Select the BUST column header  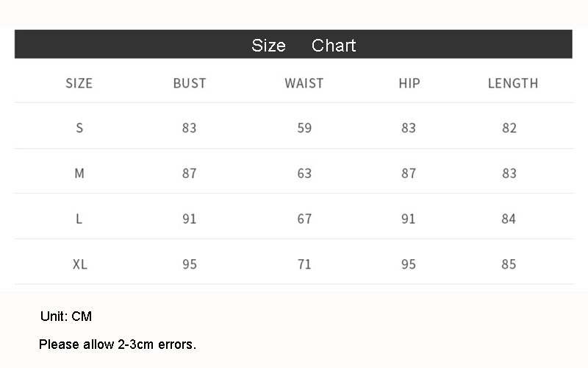pos(190,83)
